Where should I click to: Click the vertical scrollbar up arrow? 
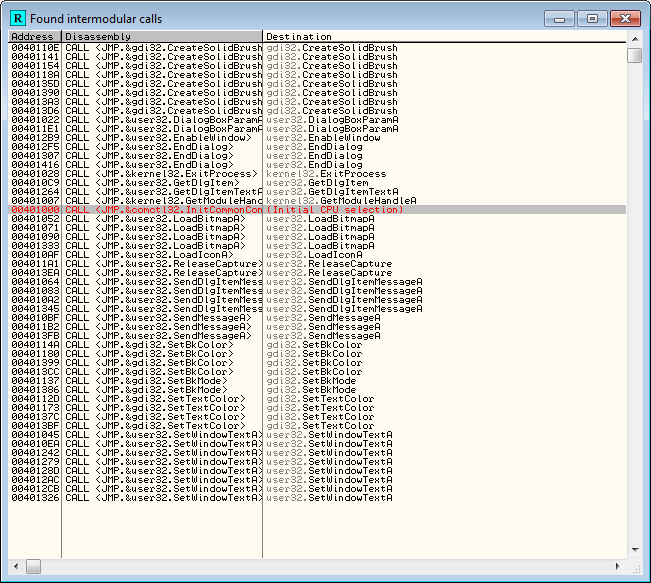point(635,39)
